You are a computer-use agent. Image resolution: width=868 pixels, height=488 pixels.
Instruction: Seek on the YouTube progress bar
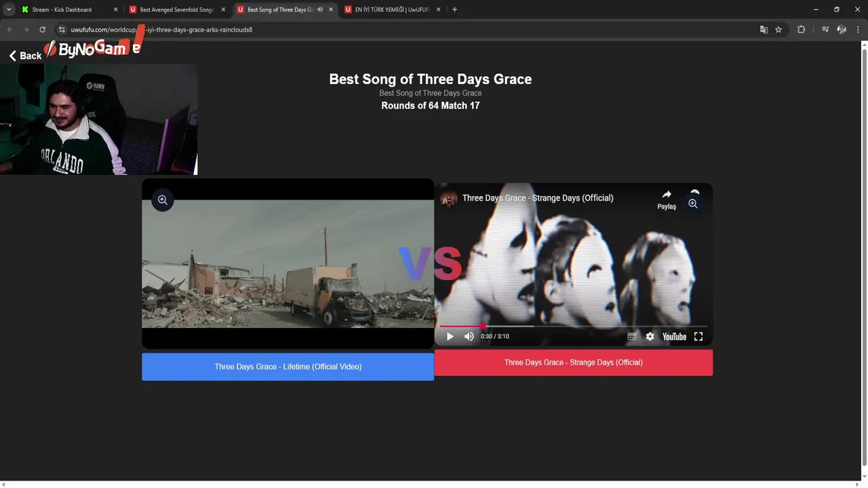(x=573, y=326)
